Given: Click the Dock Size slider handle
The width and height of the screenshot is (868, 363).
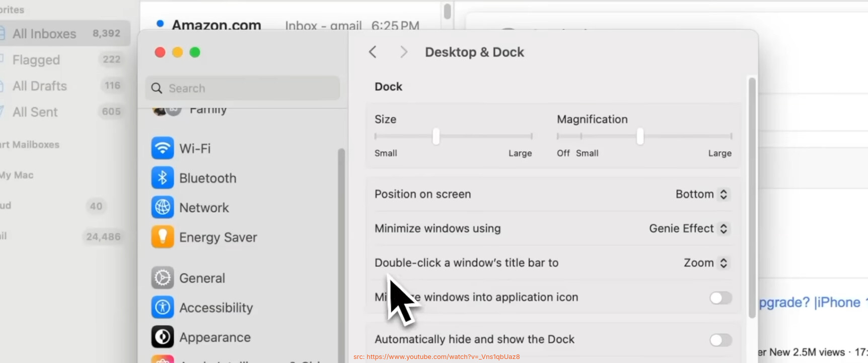Looking at the screenshot, I should point(436,136).
